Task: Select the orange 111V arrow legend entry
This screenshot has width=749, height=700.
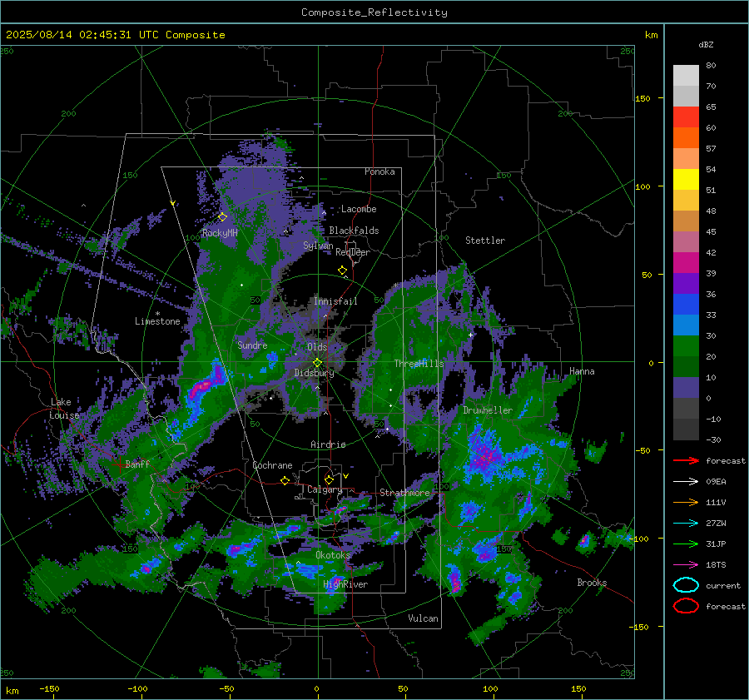Action: 686,502
